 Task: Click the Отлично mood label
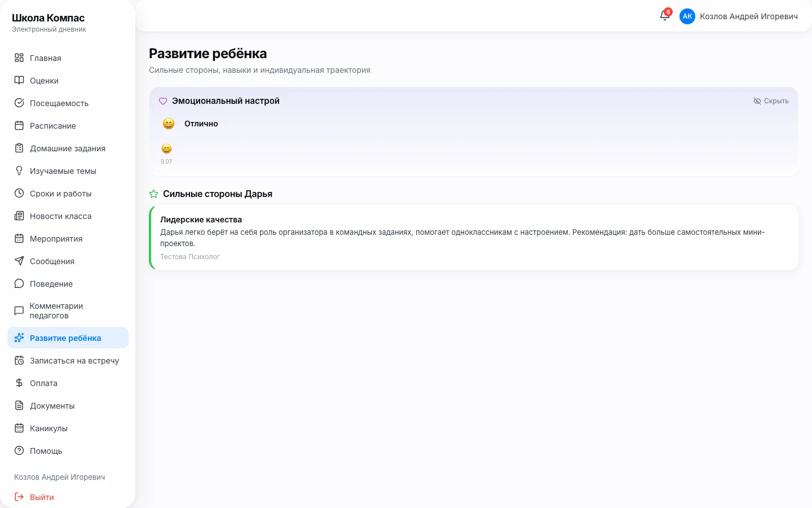click(201, 124)
